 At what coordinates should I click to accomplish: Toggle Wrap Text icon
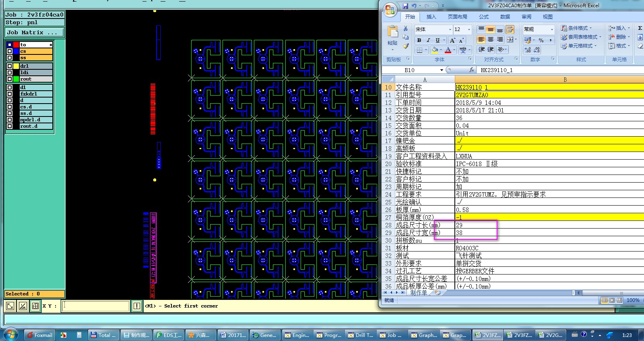pos(510,29)
